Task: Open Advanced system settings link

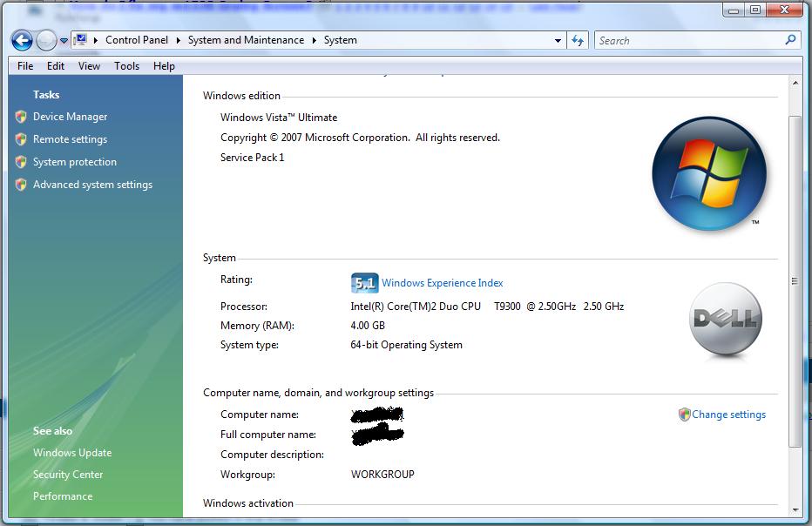Action: (92, 185)
